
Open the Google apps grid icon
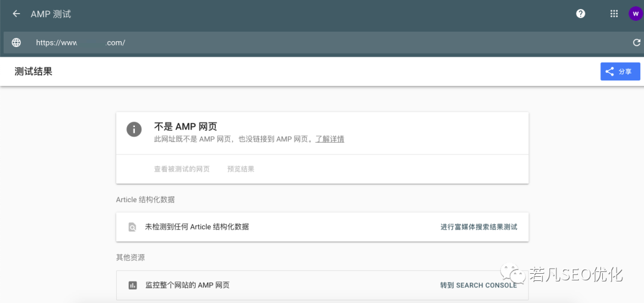(x=614, y=14)
